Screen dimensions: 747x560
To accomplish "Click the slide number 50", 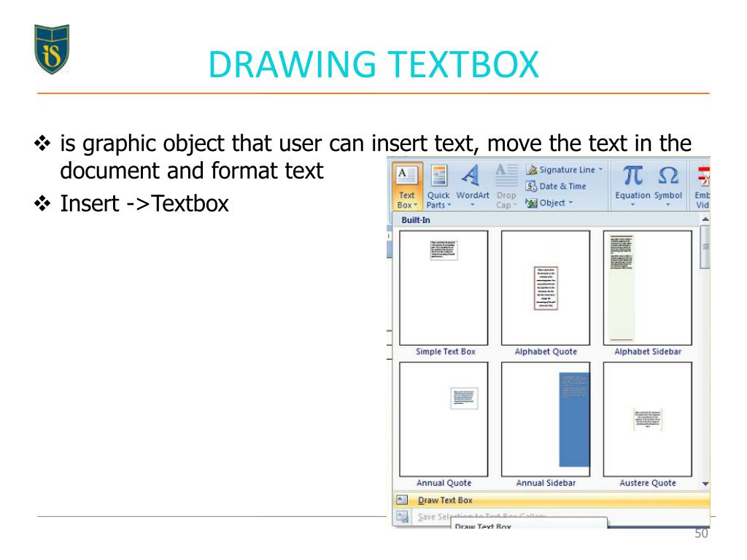I will click(x=701, y=533).
